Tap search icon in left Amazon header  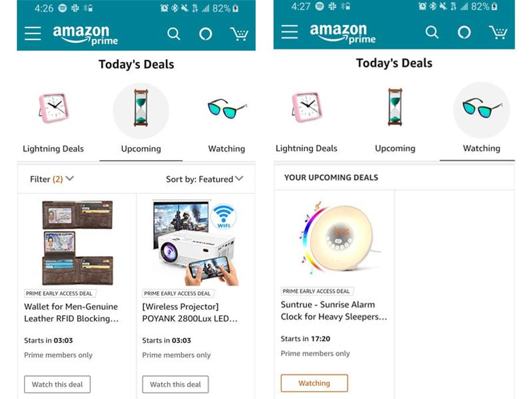173,34
